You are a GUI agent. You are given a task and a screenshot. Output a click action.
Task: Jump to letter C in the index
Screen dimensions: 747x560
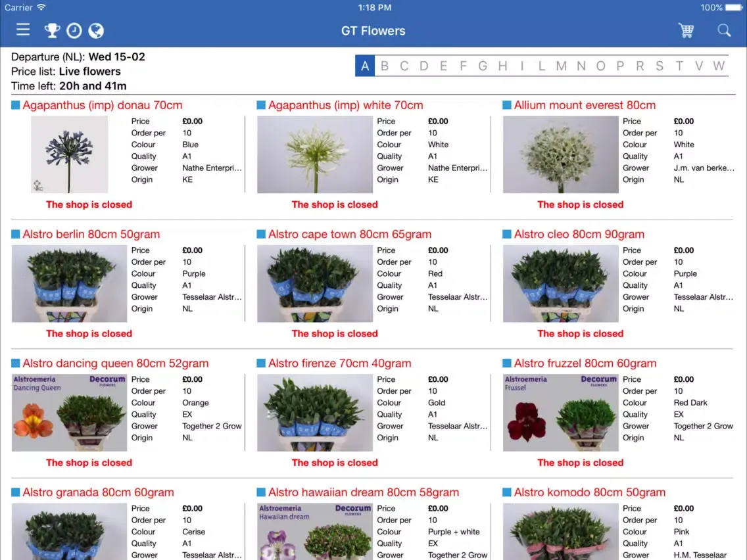pyautogui.click(x=404, y=66)
